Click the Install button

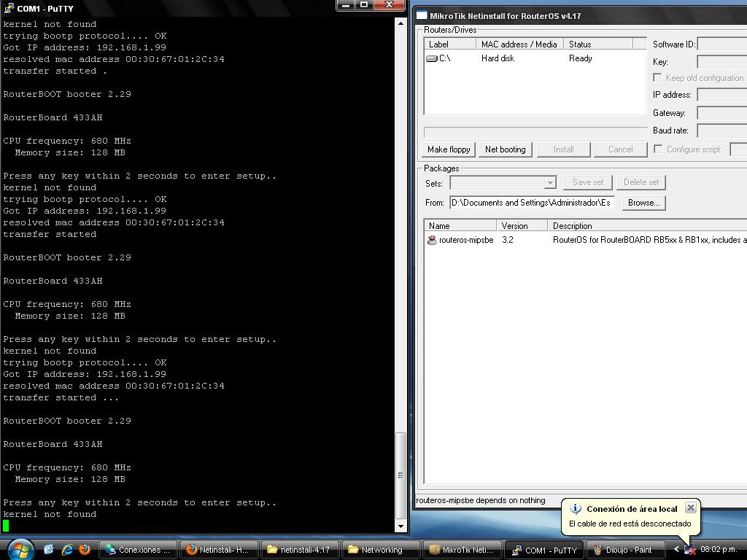point(564,149)
